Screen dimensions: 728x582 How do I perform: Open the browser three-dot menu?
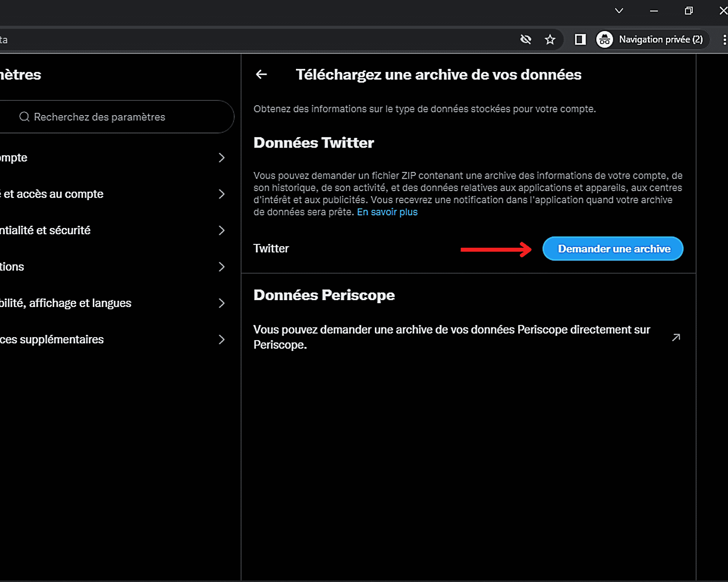(724, 39)
